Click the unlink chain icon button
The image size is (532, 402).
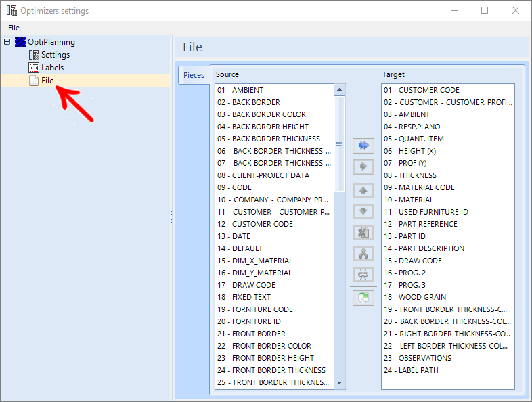pyautogui.click(x=363, y=275)
